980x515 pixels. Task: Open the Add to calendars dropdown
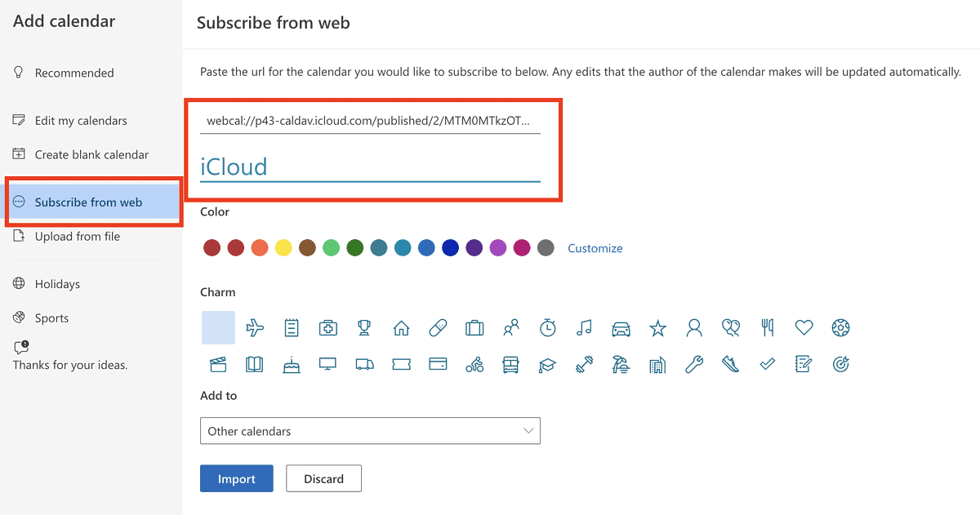[x=370, y=431]
